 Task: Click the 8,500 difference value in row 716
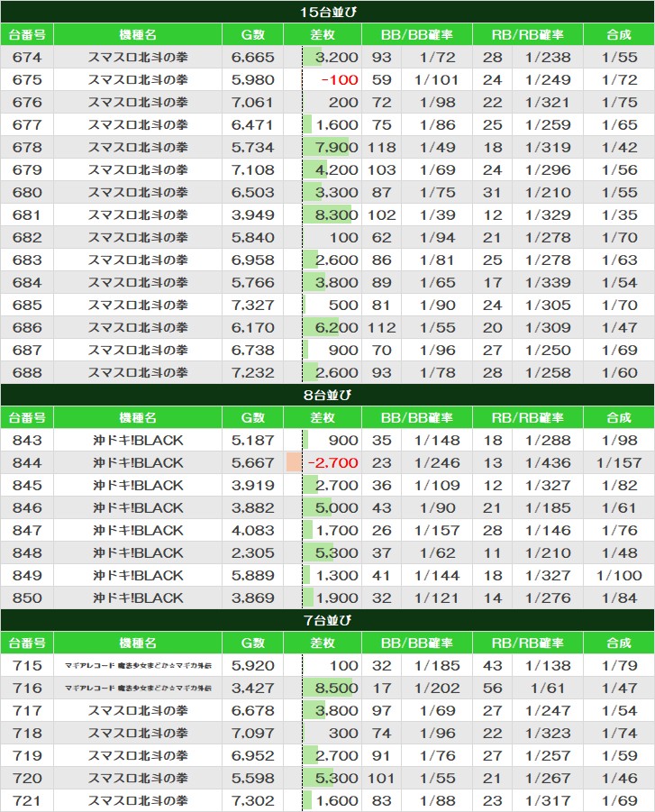(337, 689)
